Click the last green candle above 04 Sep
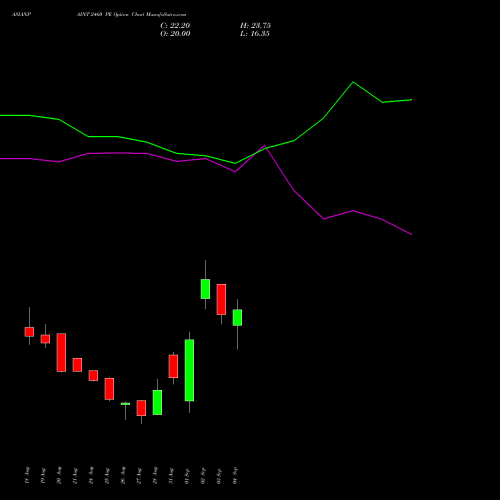 pos(237,317)
